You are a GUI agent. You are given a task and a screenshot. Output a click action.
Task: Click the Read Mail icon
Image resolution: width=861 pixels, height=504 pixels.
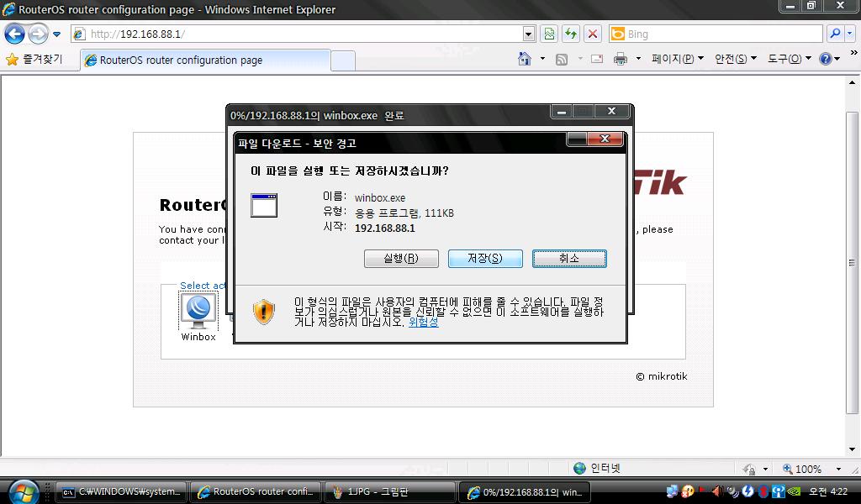(x=597, y=59)
